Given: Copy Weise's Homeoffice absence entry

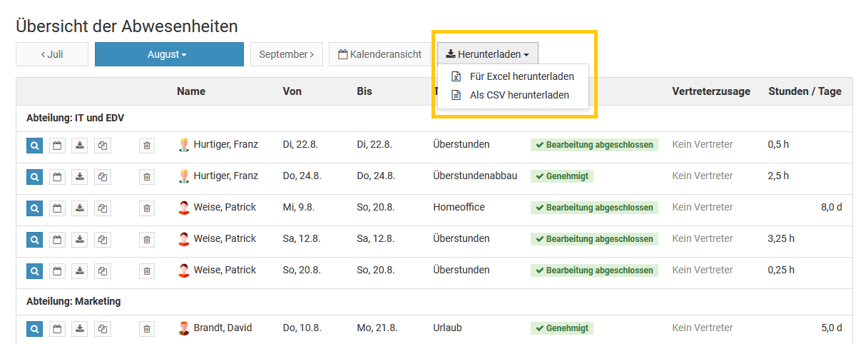Looking at the screenshot, I should (x=103, y=208).
